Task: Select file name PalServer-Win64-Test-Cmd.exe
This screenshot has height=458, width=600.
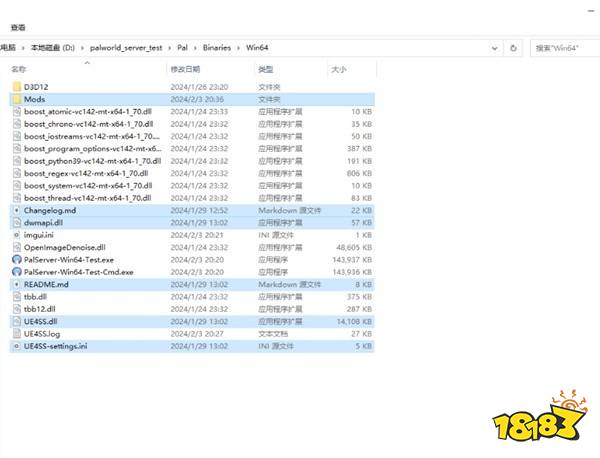Action: [79, 272]
